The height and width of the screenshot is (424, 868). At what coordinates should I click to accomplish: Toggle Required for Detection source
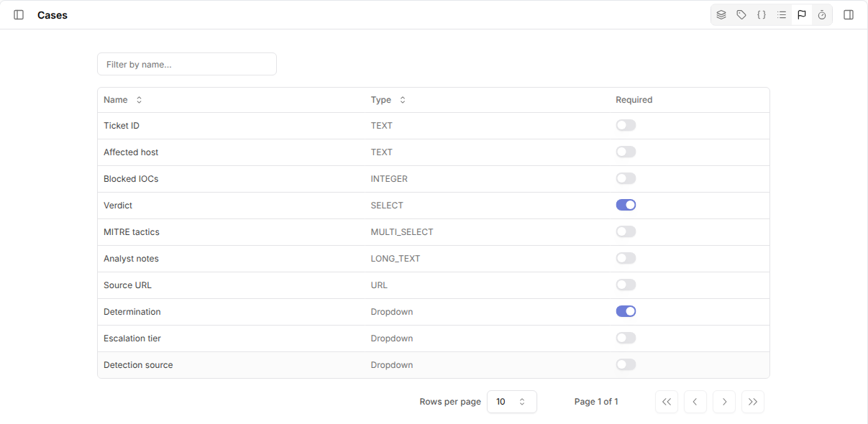click(626, 365)
